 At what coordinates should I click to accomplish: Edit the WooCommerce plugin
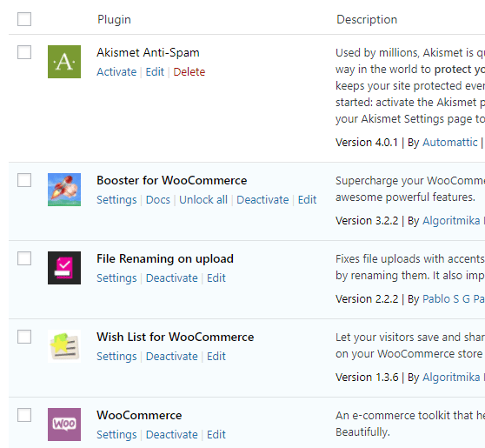[x=216, y=435]
